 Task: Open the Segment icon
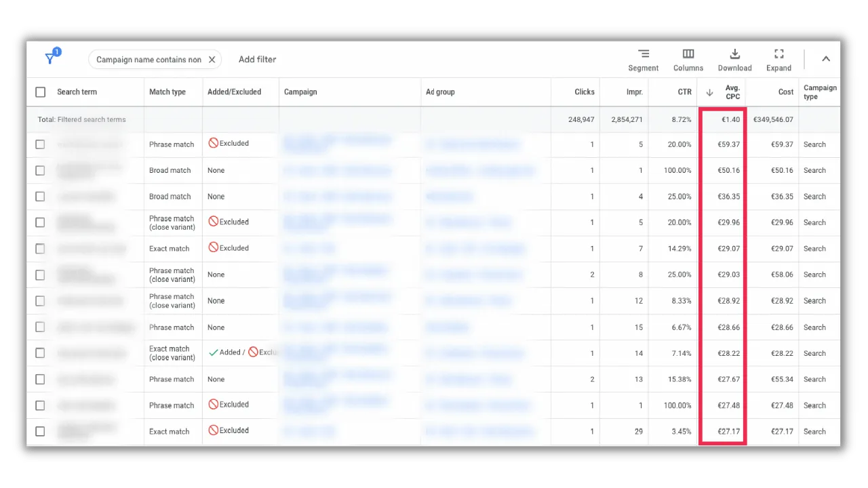click(x=644, y=54)
